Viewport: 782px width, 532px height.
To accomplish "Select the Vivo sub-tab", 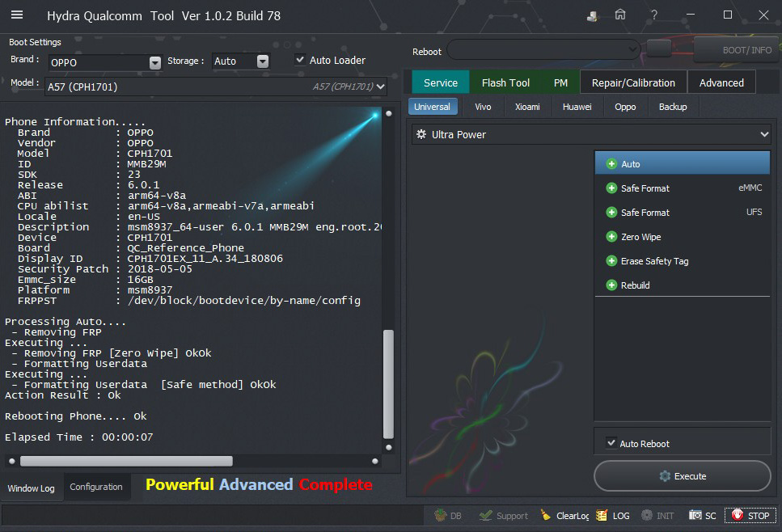I will [483, 107].
